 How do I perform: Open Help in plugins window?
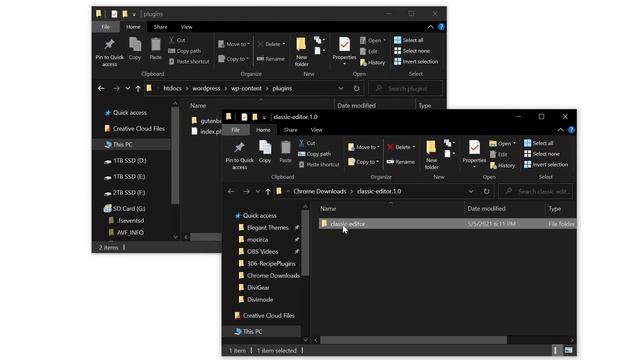coord(441,27)
